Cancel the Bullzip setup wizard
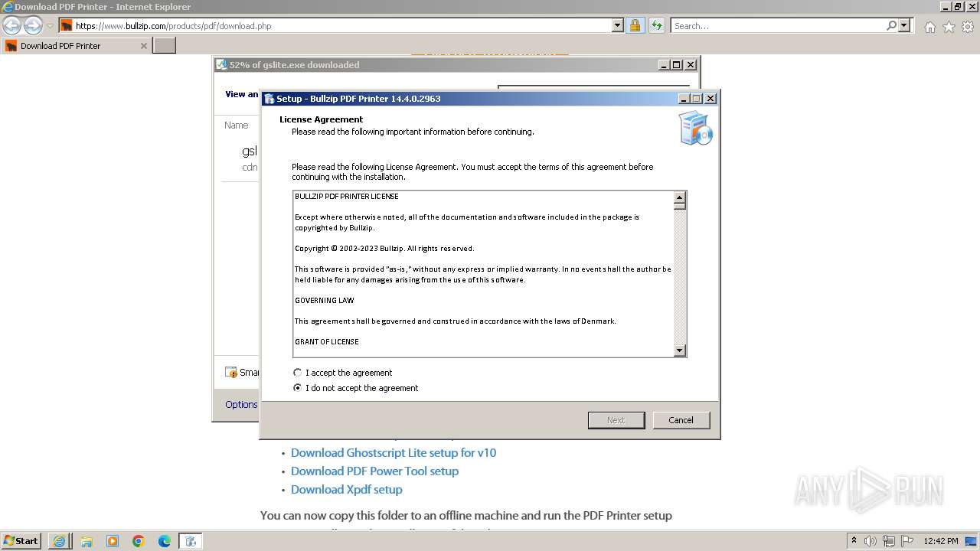 coord(681,420)
